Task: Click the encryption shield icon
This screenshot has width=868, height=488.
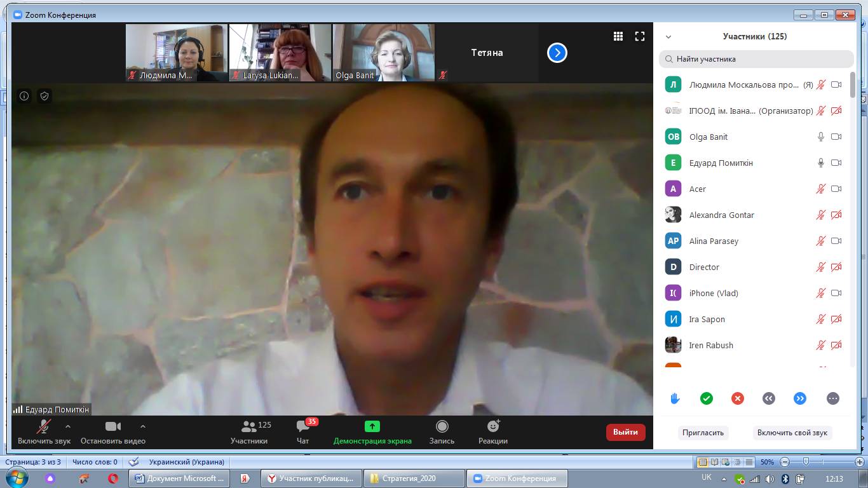Action: (x=44, y=96)
